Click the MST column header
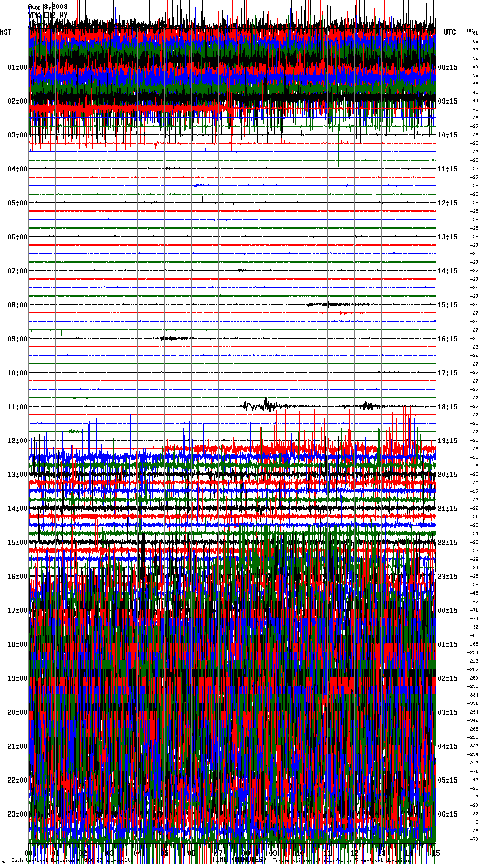Image resolution: width=481 pixels, height=868 pixels. [x=6, y=32]
